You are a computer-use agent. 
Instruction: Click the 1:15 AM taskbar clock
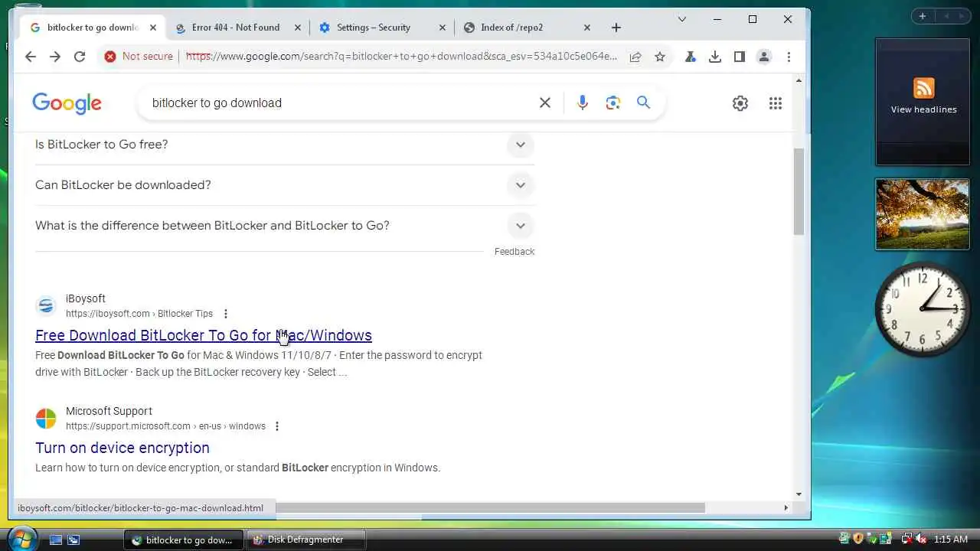click(x=951, y=540)
